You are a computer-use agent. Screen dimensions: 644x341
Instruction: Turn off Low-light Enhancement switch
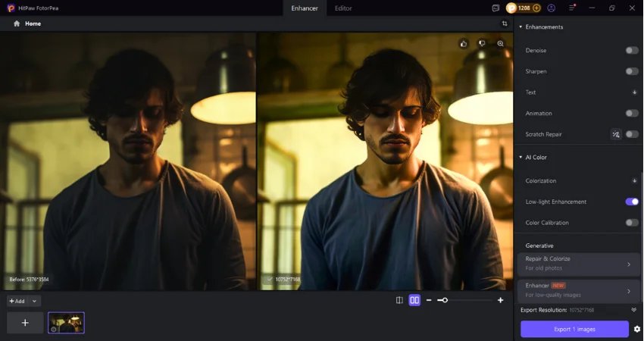pos(631,202)
